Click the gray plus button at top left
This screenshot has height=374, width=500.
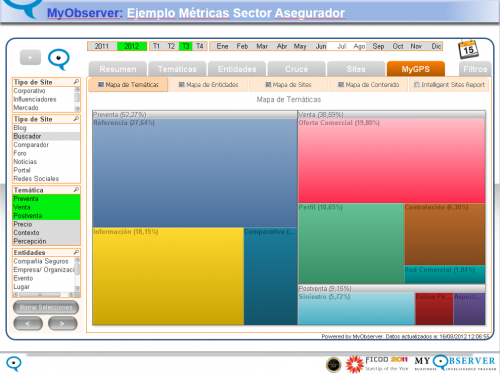30,58
